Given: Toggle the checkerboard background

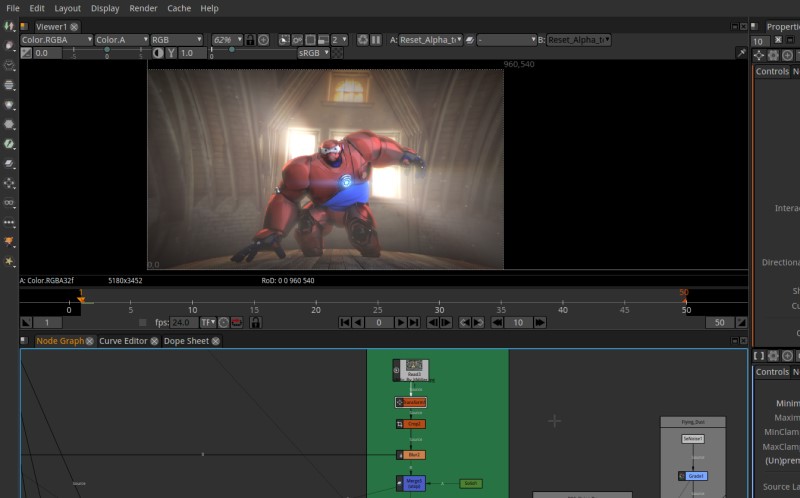Looking at the screenshot, I should pos(337,53).
